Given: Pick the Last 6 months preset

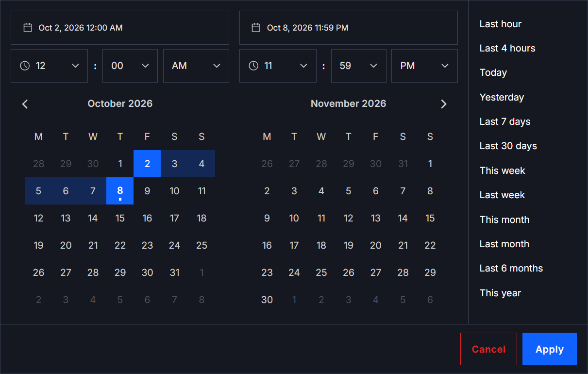Looking at the screenshot, I should [x=511, y=268].
